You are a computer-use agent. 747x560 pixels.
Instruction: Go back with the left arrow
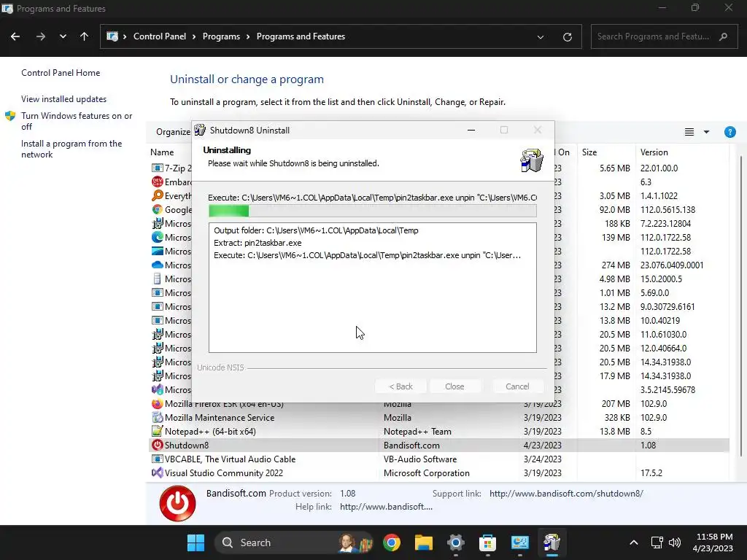coord(15,36)
